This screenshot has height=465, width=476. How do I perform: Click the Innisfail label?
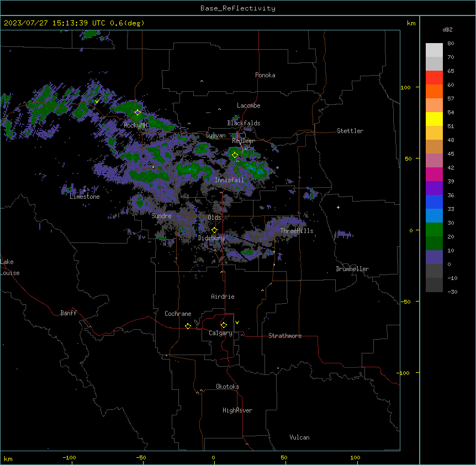229,180
